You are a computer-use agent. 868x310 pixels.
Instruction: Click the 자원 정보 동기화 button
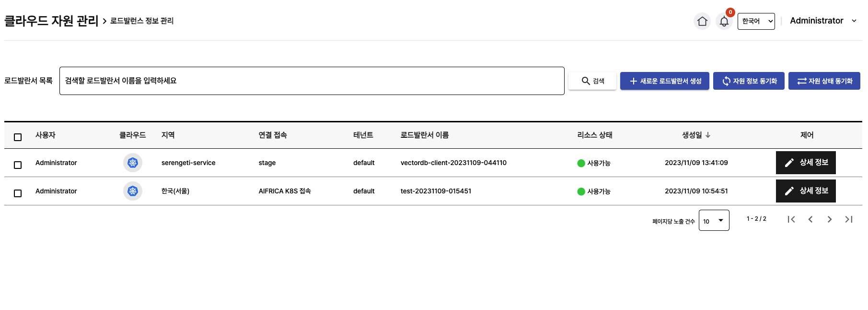[x=749, y=81]
